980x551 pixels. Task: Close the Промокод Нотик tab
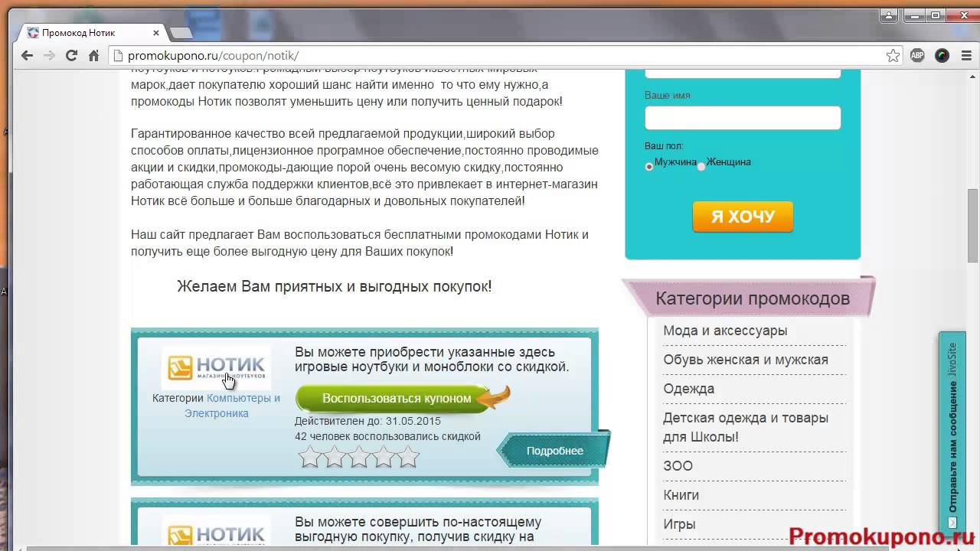156,33
